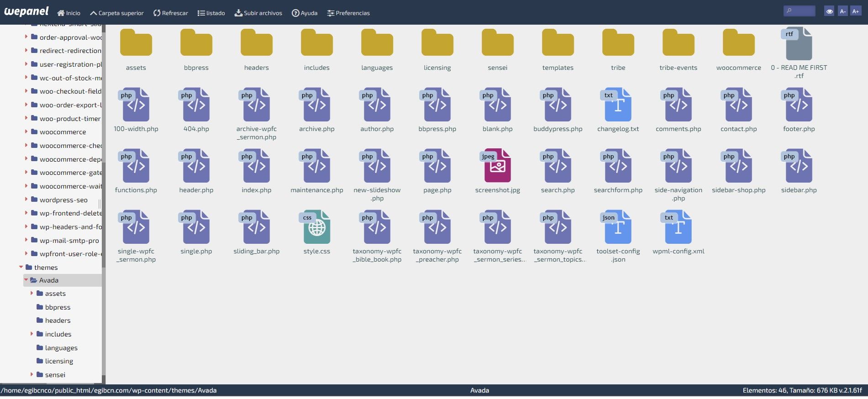
Task: Go up with Carpeta superior
Action: pyautogui.click(x=117, y=13)
